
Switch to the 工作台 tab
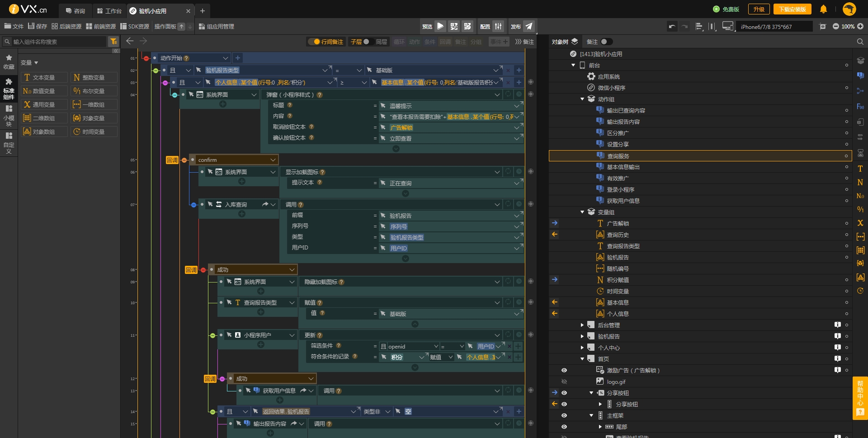109,10
